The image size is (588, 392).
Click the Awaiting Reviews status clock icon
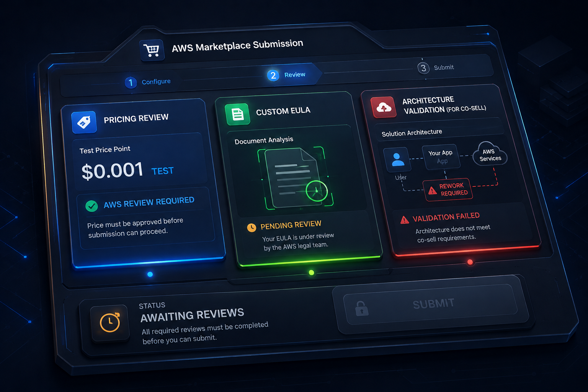110,322
